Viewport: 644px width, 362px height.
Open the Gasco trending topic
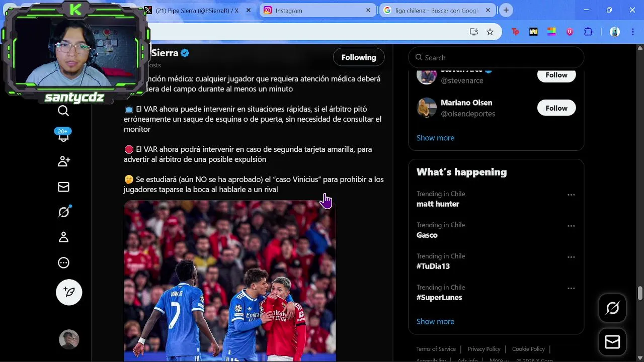tap(427, 235)
